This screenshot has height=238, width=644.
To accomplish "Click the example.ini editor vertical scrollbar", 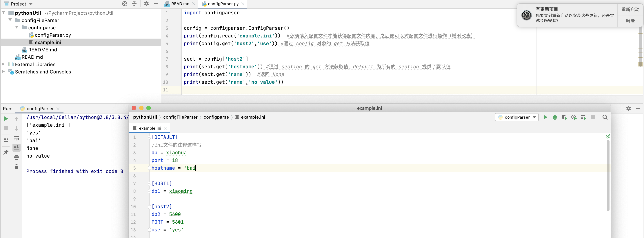I will pyautogui.click(x=608, y=175).
